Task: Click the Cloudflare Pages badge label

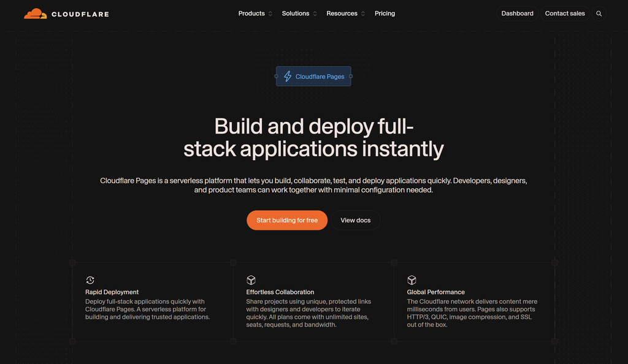Action: pos(320,77)
